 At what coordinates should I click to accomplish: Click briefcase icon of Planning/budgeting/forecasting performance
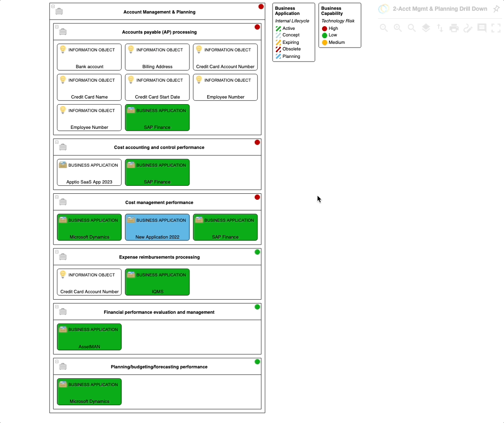(x=63, y=367)
